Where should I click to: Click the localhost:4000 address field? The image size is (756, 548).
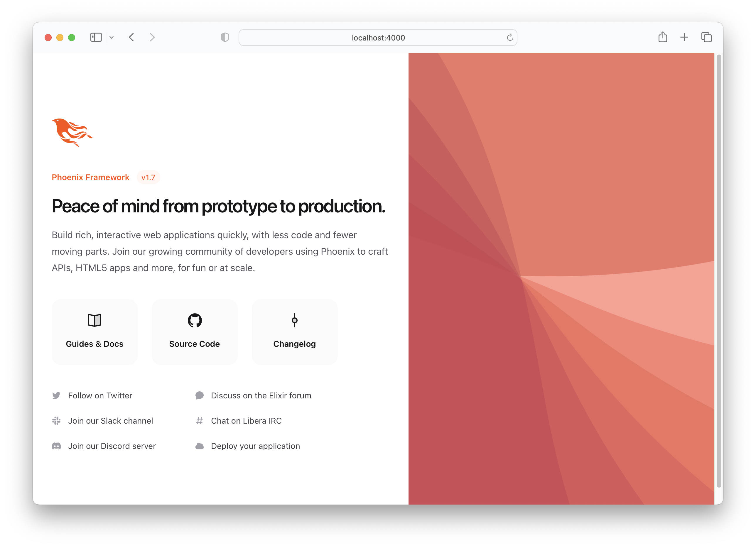pyautogui.click(x=378, y=38)
